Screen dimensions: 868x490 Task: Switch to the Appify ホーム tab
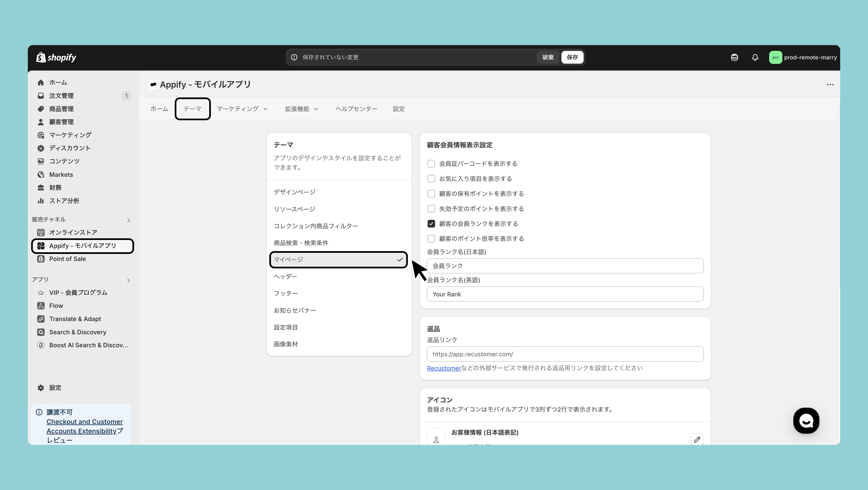tap(159, 109)
